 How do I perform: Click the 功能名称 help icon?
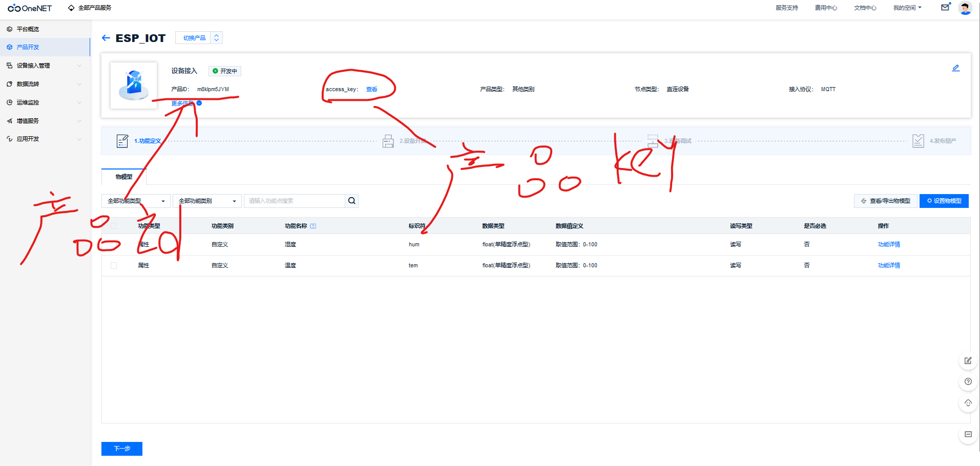click(x=313, y=226)
